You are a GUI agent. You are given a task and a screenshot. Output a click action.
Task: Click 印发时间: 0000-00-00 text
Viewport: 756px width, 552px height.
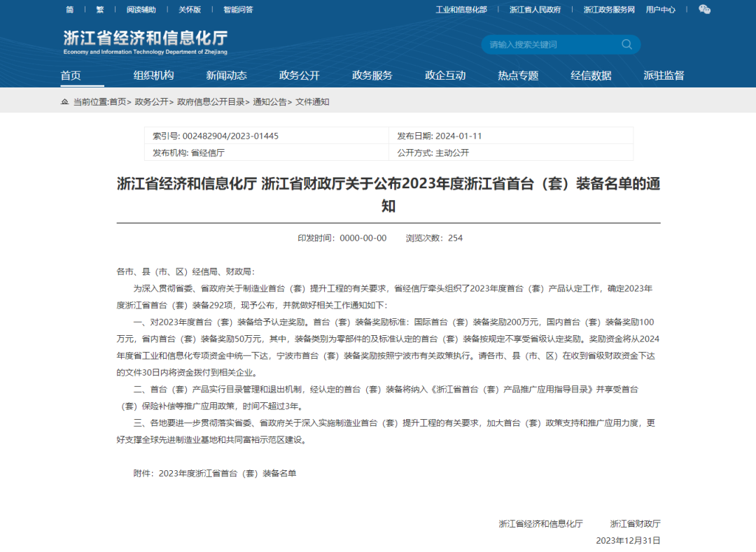pos(342,238)
